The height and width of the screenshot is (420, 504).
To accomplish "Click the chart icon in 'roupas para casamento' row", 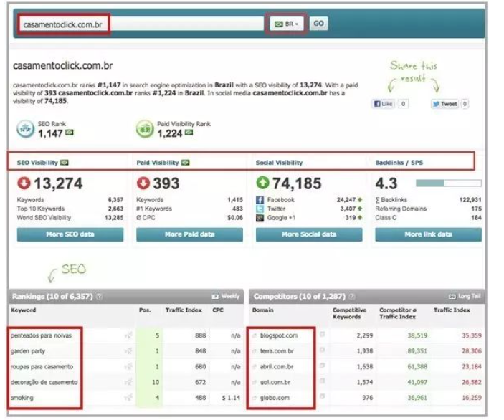I will [128, 367].
